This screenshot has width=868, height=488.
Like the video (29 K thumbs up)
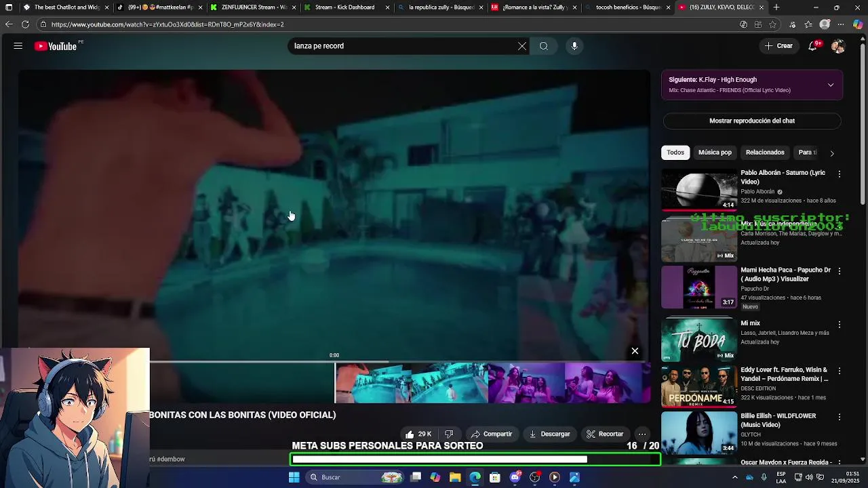tap(418, 434)
